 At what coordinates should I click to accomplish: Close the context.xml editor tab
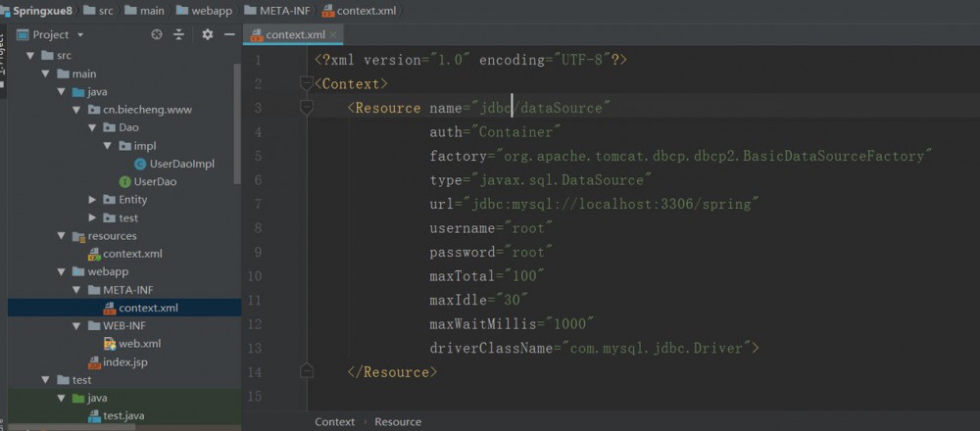click(333, 35)
